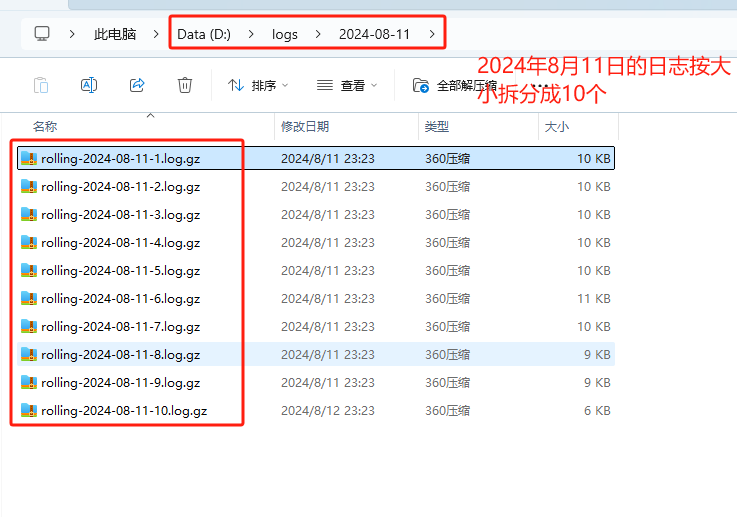This screenshot has width=737, height=517.
Task: Click archive icon of rolling-2024-08-11-1.log.gz
Action: coord(29,158)
